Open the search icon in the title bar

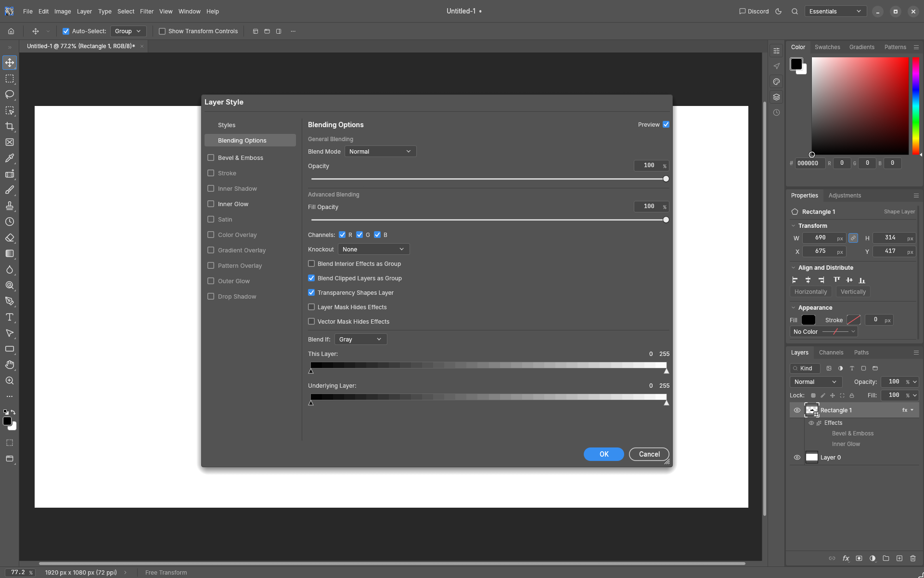[x=795, y=12]
